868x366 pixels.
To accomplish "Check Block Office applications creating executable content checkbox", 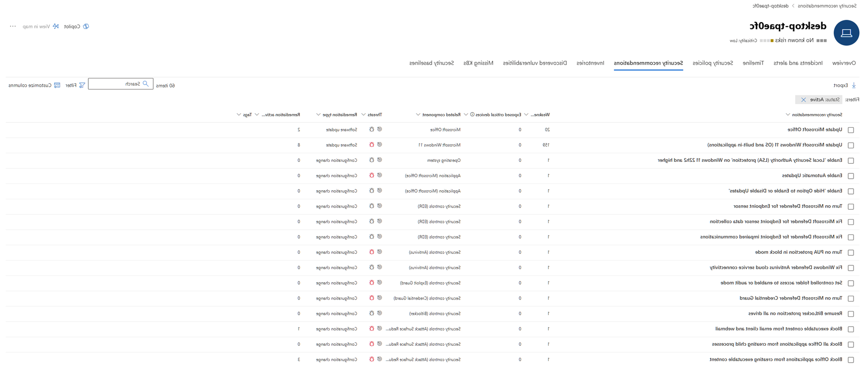I will pos(851,360).
